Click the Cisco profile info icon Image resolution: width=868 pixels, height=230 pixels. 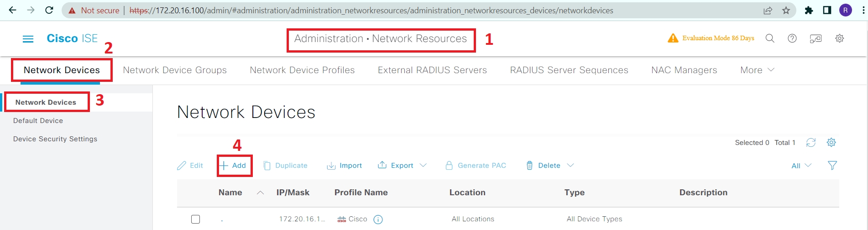(378, 219)
